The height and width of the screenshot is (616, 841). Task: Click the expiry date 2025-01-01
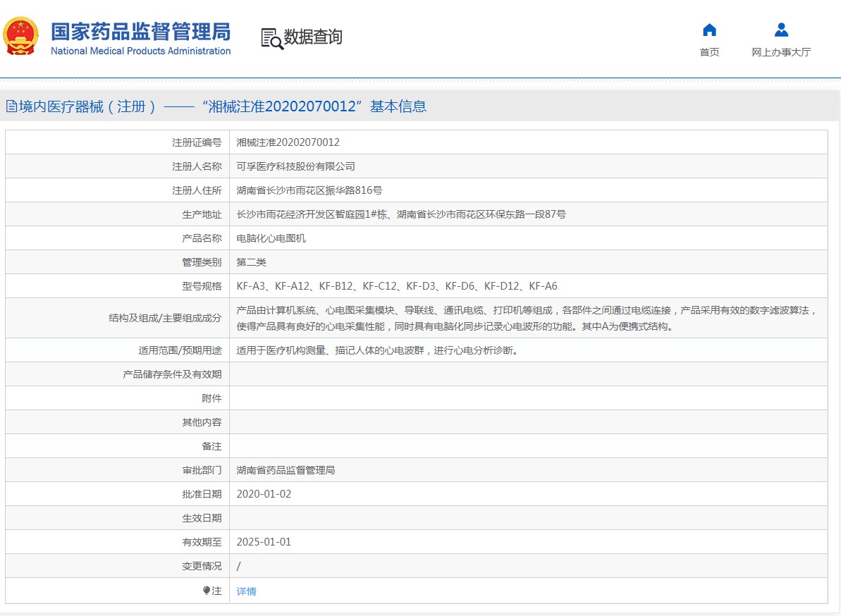(264, 542)
